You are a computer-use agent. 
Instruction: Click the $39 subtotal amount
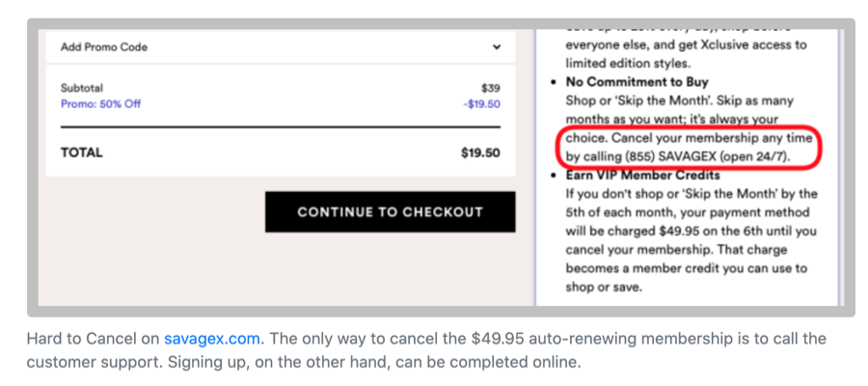[x=490, y=88]
